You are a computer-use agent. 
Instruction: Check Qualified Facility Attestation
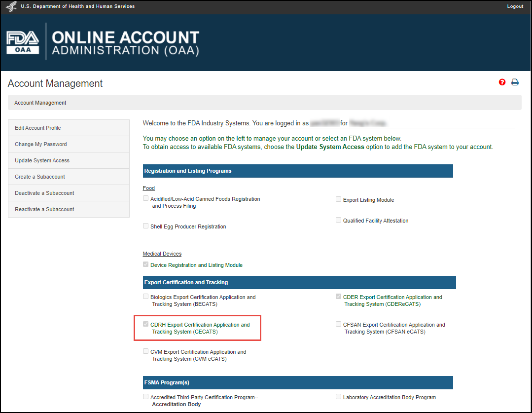pyautogui.click(x=338, y=220)
